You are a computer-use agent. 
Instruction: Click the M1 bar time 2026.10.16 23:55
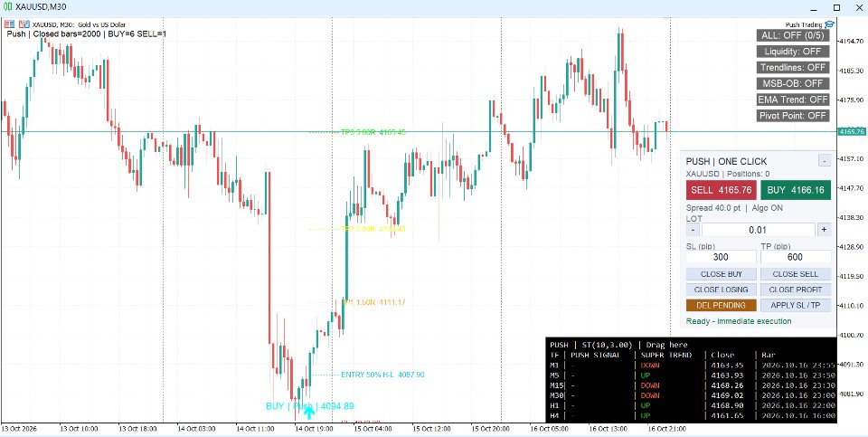pos(797,366)
